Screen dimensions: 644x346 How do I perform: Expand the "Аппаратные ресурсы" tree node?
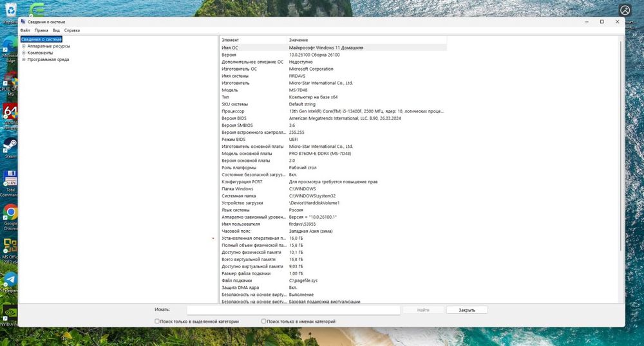24,46
